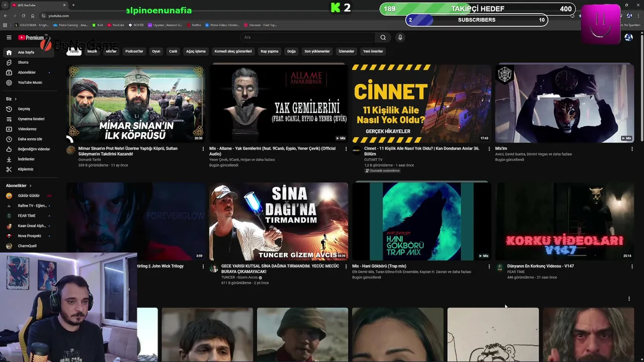Open CharmQuell subscription channel
Image resolution: width=644 pixels, height=362 pixels.
pos(29,246)
